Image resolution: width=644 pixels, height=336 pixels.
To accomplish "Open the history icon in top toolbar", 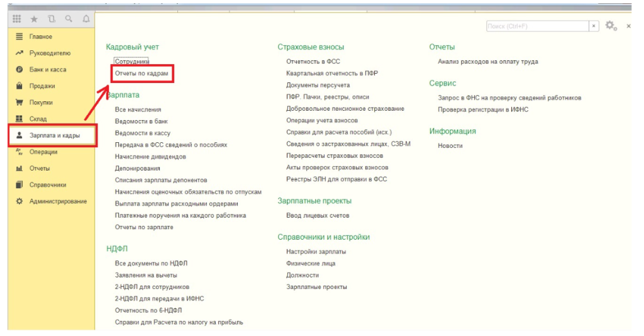I will [x=52, y=19].
